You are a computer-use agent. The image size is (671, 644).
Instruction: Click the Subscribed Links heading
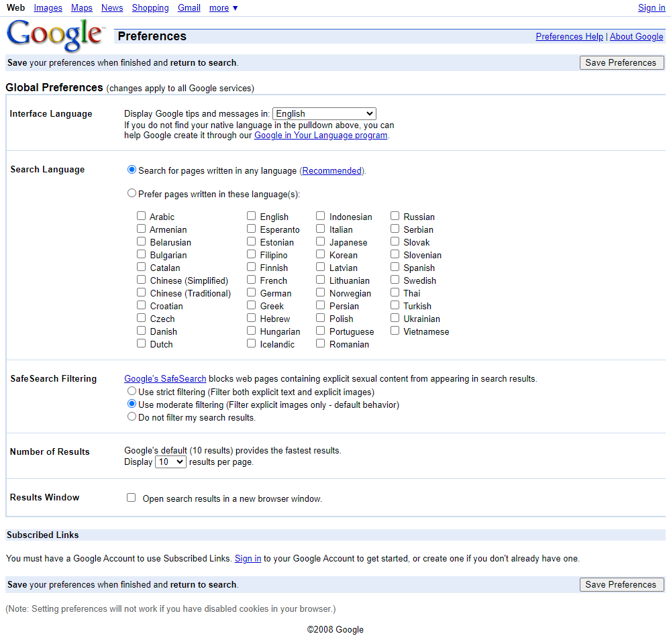coord(43,535)
